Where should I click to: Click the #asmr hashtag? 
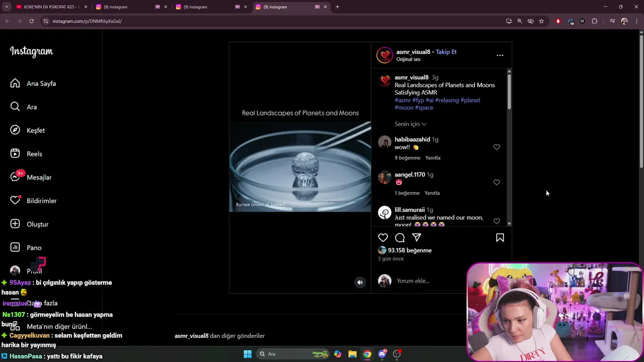point(403,100)
